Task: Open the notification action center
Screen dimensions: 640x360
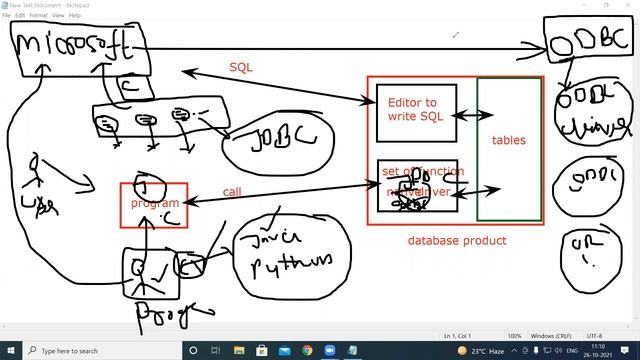Action: coord(624,351)
